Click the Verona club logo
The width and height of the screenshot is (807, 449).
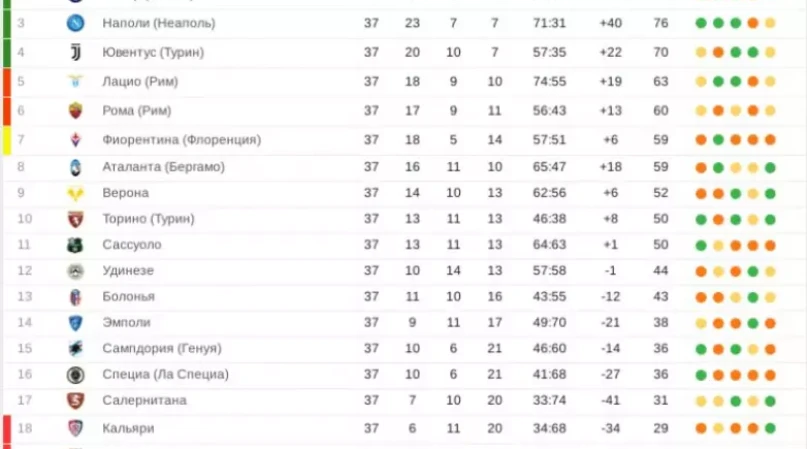[75, 193]
